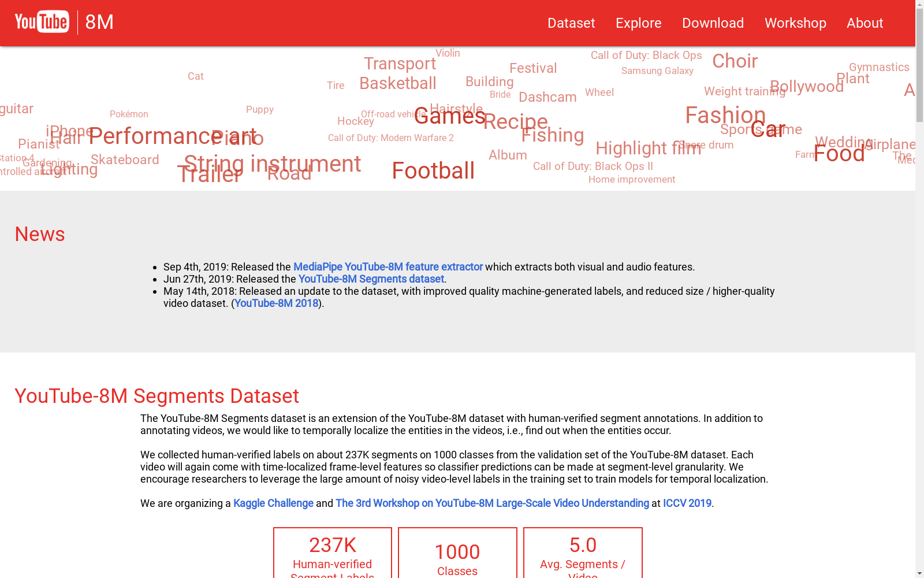The image size is (924, 578).
Task: Click the Cat word cloud tag
Action: coord(196,76)
